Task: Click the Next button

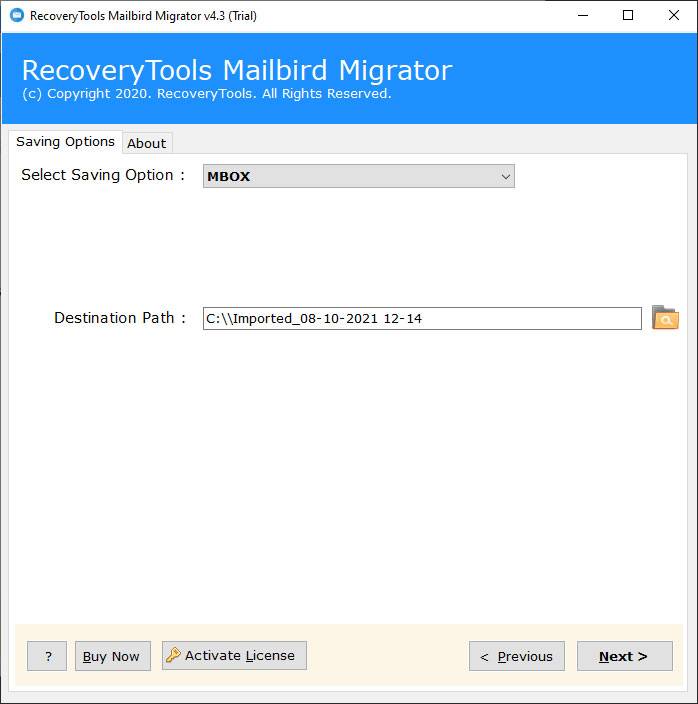Action: point(624,656)
